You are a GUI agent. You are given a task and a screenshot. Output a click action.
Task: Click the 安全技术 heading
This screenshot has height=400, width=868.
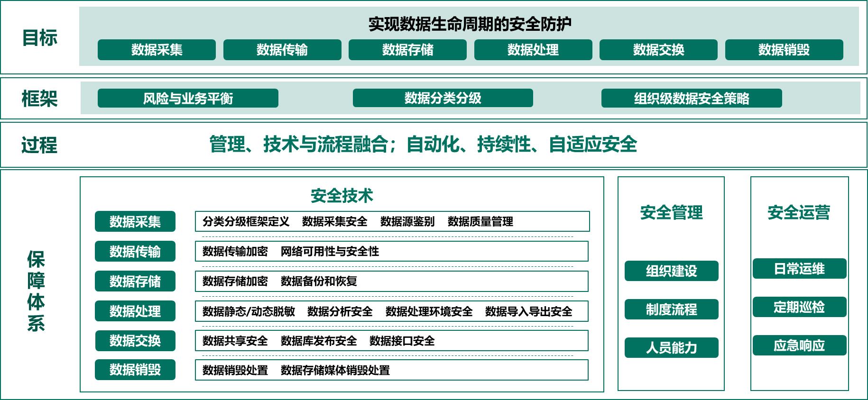(342, 195)
